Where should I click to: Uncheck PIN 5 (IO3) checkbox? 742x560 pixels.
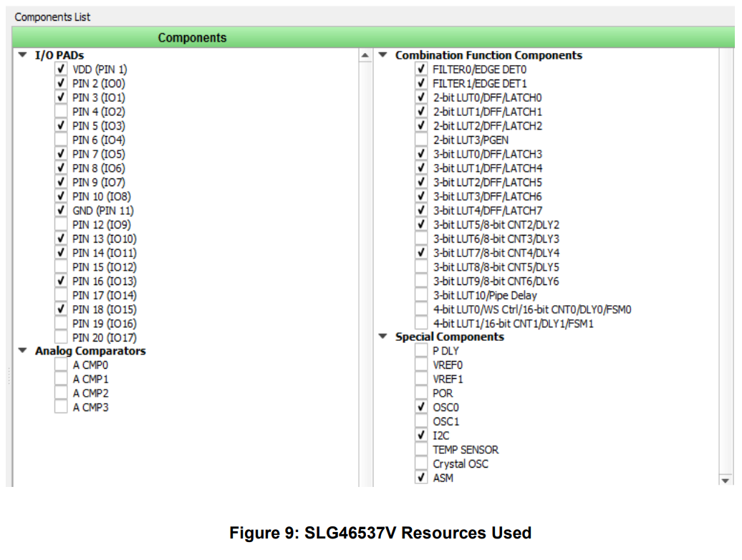(61, 126)
